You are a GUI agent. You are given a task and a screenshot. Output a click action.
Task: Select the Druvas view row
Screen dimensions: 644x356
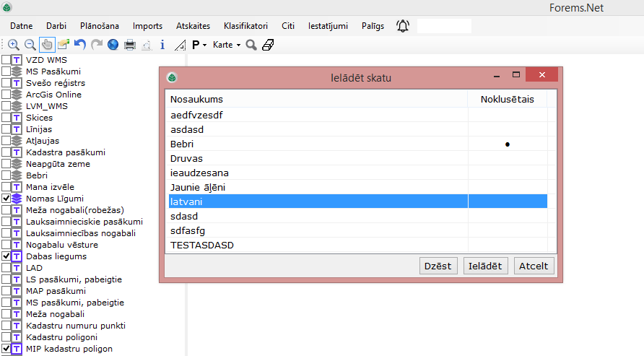(x=186, y=158)
